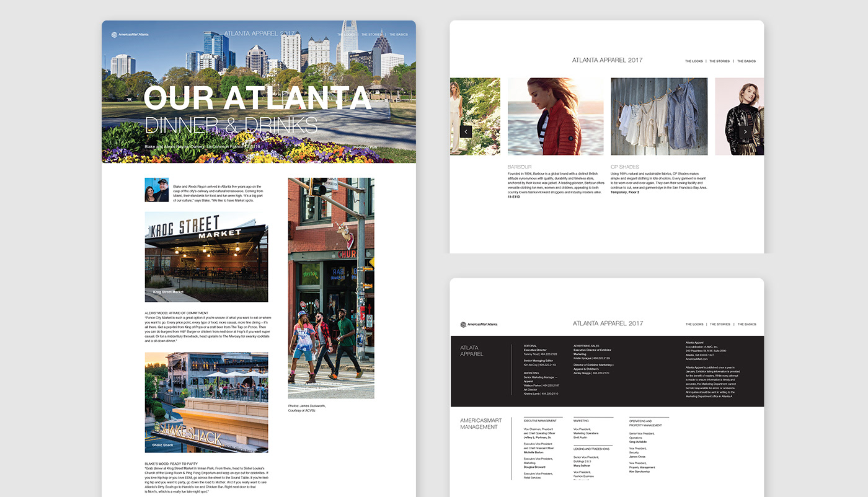
Task: Click the OUR ATLANTA headline
Action: pyautogui.click(x=257, y=99)
